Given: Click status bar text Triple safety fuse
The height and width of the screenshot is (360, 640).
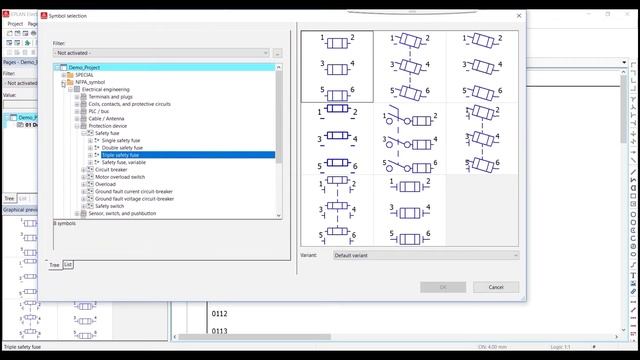Looking at the screenshot, I should click(x=22, y=347).
